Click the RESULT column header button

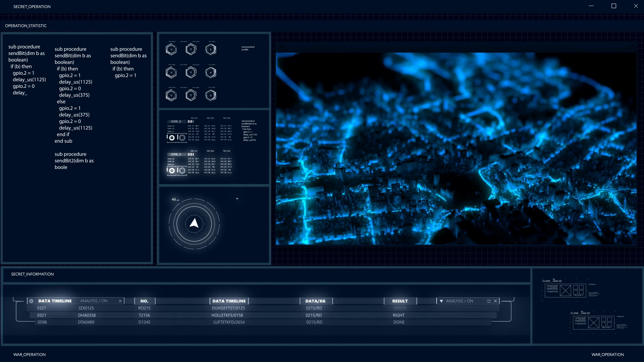point(400,301)
